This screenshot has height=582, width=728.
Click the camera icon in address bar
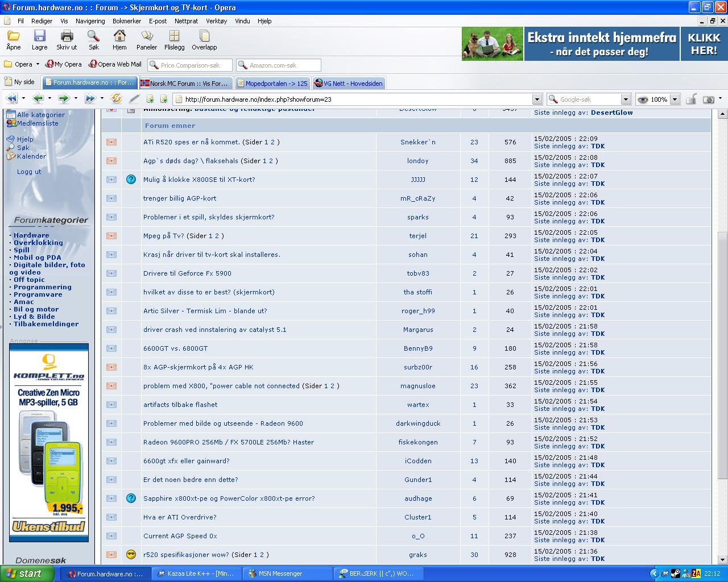coord(709,99)
